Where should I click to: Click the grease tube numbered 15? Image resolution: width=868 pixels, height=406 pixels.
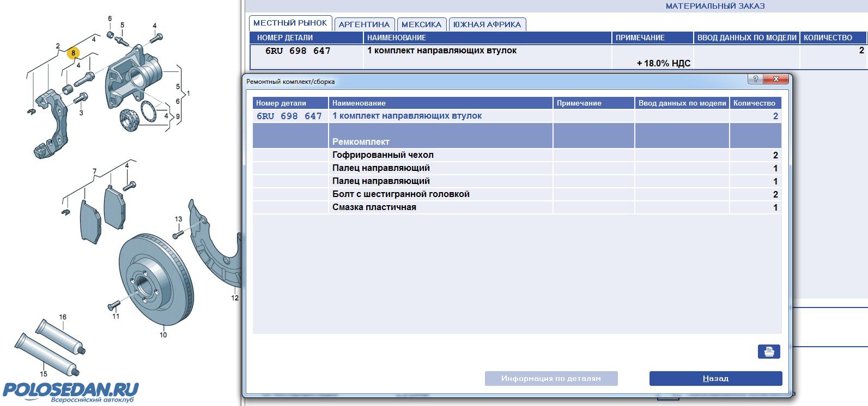(46, 354)
